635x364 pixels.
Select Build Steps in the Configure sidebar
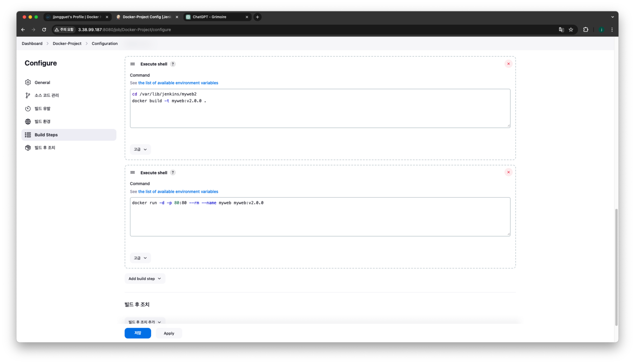point(46,135)
